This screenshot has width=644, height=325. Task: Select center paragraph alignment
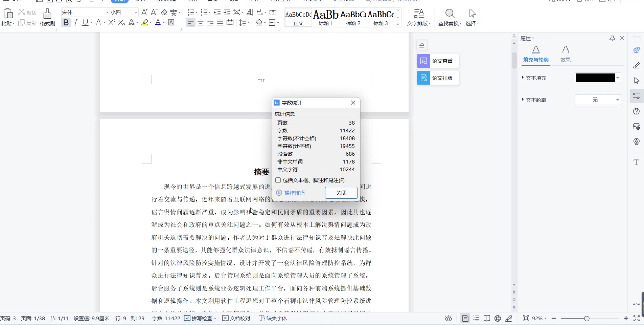pos(201,23)
